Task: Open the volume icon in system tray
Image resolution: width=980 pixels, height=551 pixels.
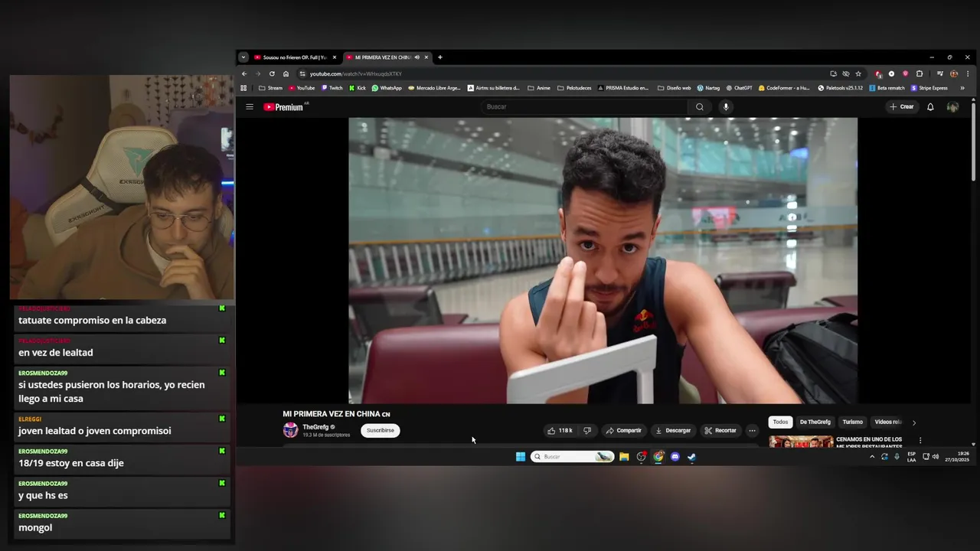Action: click(x=936, y=457)
